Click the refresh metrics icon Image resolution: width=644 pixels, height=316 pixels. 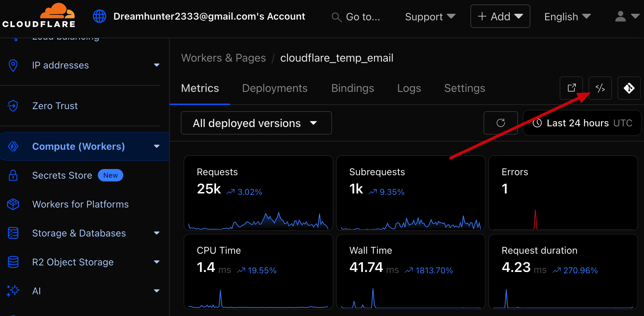point(500,123)
